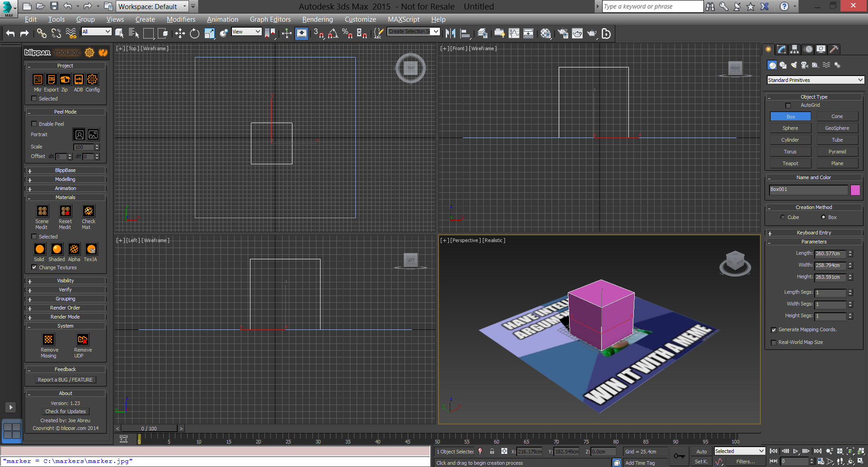Enable the Materials Selected checkbox
The height and width of the screenshot is (467, 868).
(34, 236)
